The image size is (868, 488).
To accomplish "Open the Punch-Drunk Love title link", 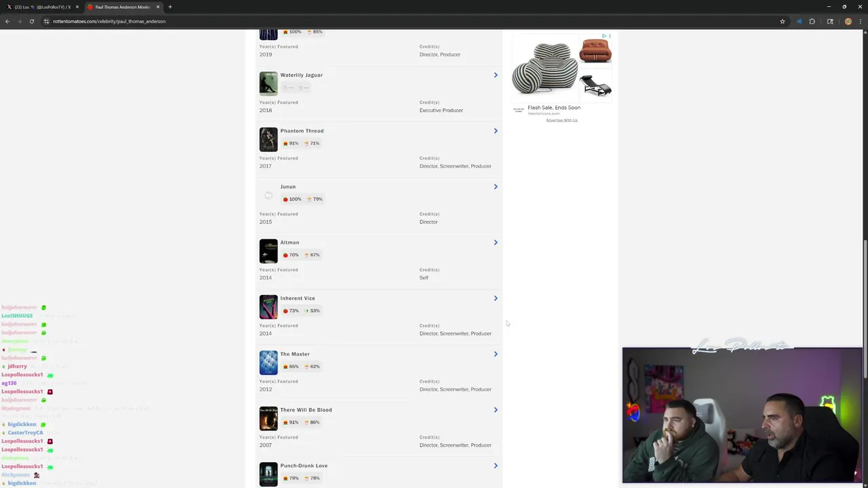I will click(x=304, y=466).
